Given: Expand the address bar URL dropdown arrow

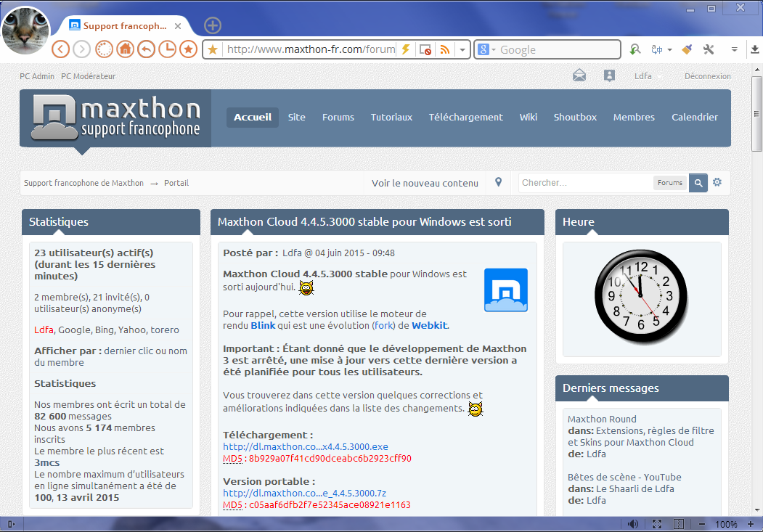Looking at the screenshot, I should [462, 49].
